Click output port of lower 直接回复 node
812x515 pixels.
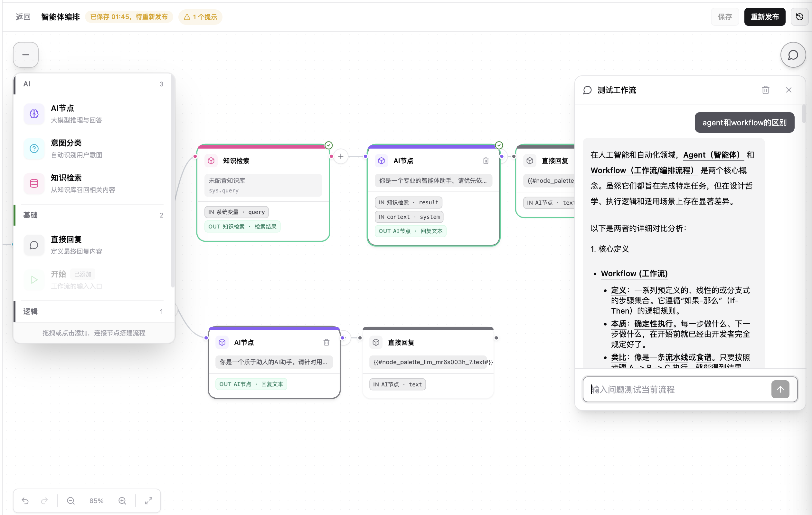[496, 338]
